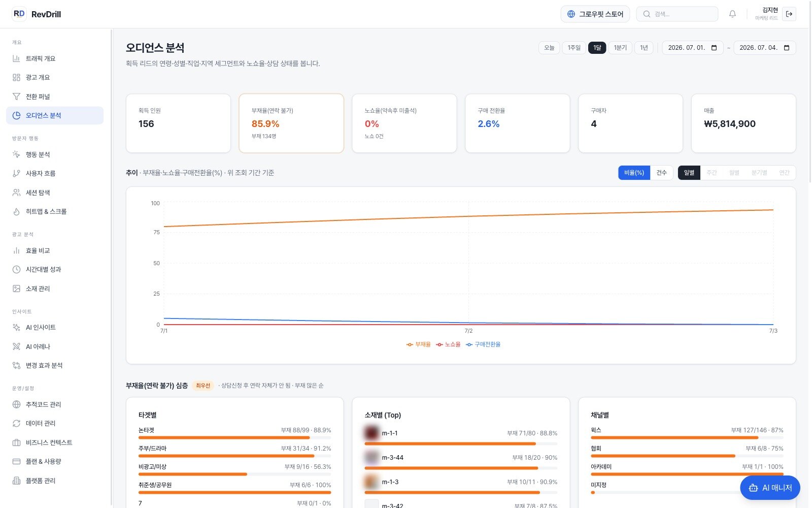Image resolution: width=812 pixels, height=508 pixels.
Task: Select 연간 chart granularity
Action: [x=784, y=173]
